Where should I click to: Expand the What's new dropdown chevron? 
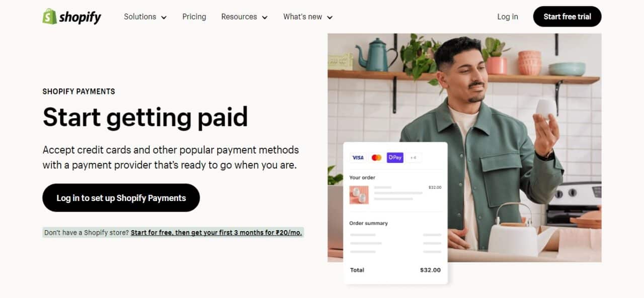tap(330, 18)
